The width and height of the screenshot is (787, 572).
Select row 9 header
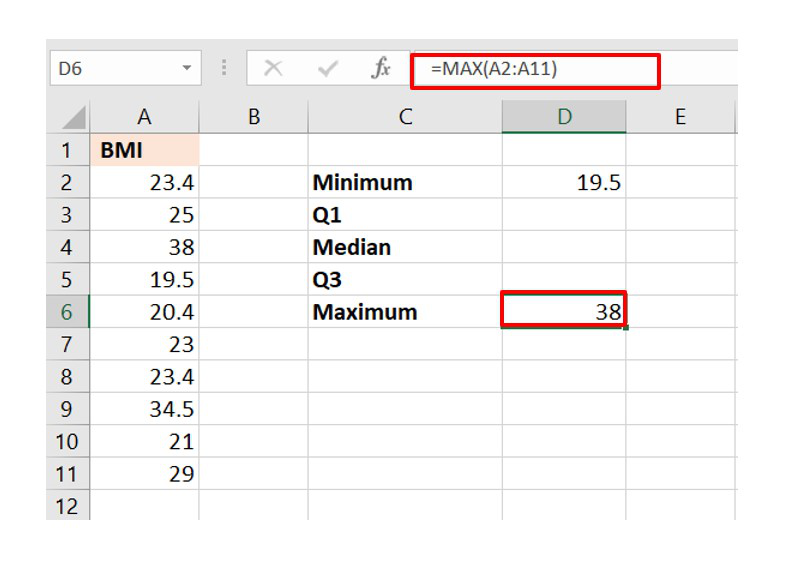[68, 409]
